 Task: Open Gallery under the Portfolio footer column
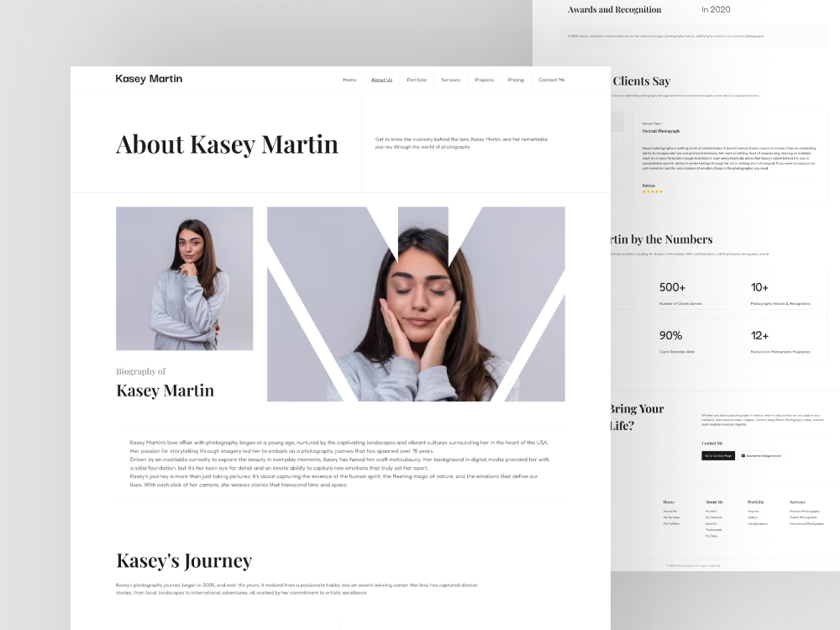[x=753, y=517]
